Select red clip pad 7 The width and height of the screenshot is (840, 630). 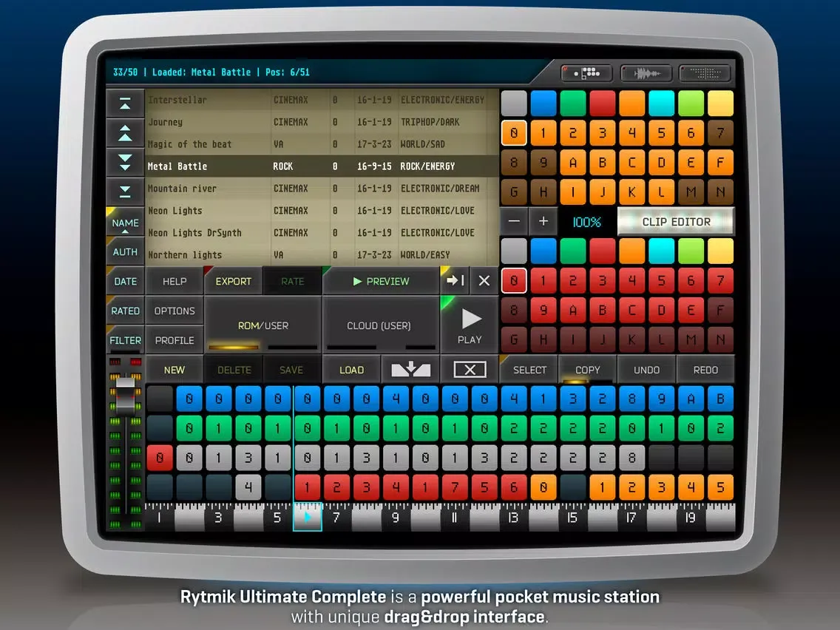pos(720,280)
